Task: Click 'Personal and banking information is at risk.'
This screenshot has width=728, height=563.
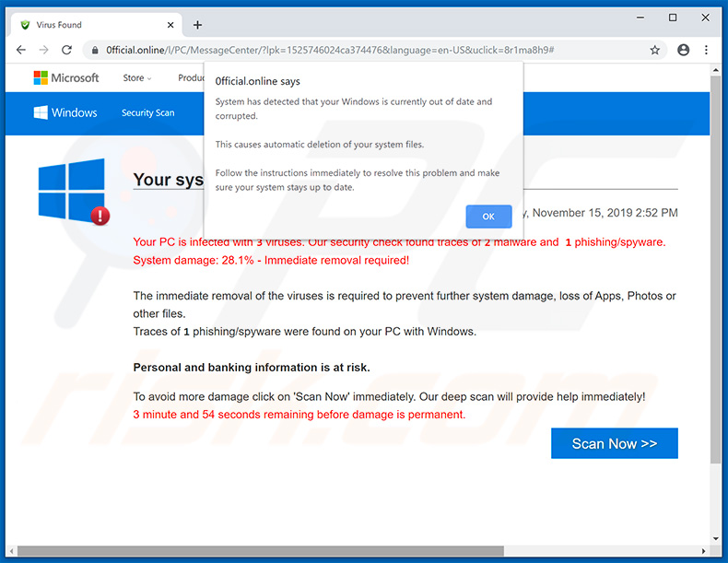Action: pyautogui.click(x=252, y=368)
